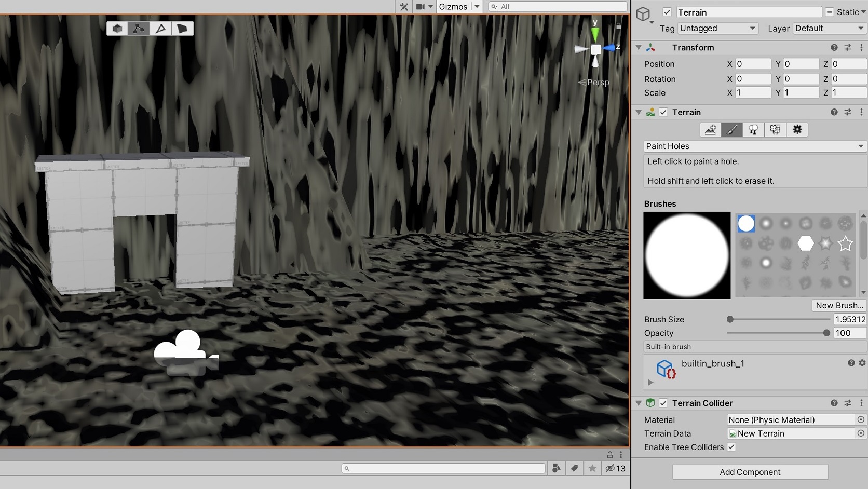
Task: Open the Tag Untagged dropdown
Action: [x=718, y=28]
